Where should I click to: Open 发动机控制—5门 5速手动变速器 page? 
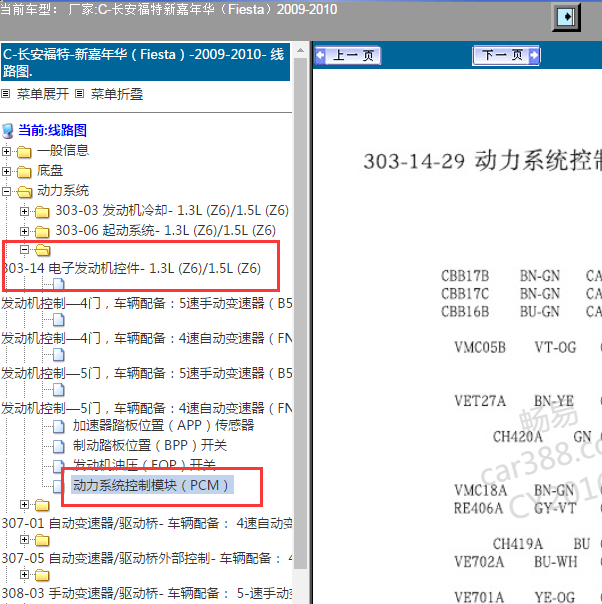click(x=146, y=373)
